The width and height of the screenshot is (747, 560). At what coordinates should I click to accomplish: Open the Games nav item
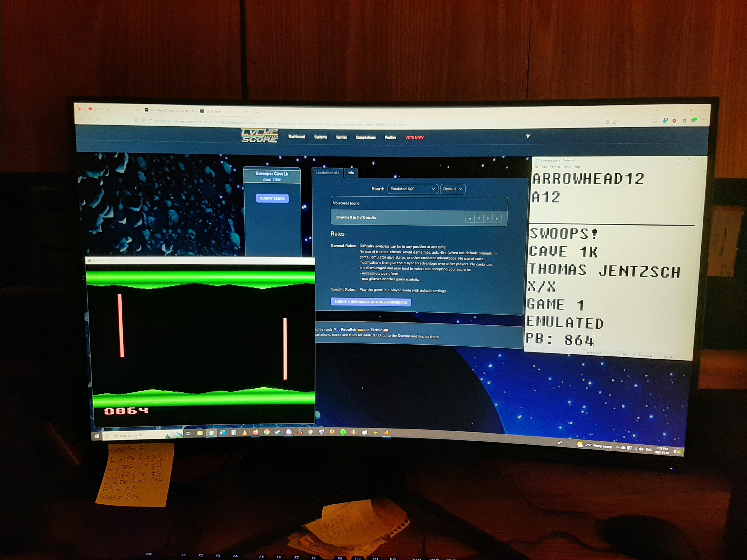coord(341,137)
